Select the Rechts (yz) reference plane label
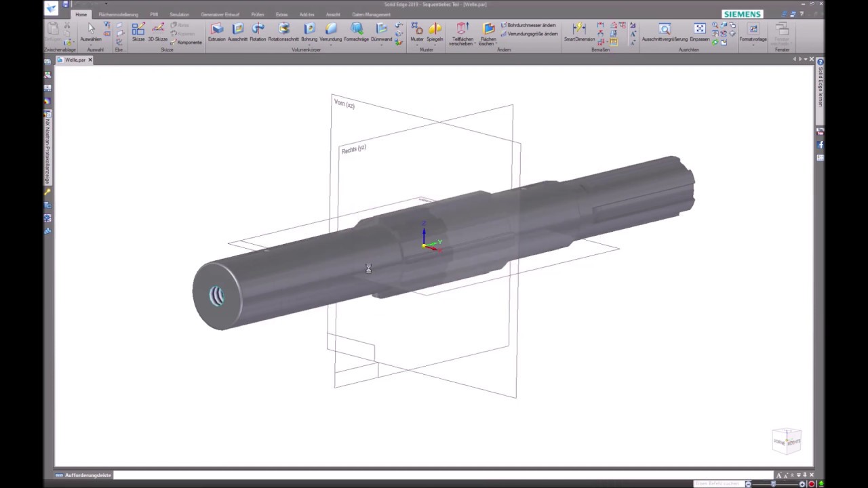Screen dimensions: 868x488 [353, 149]
